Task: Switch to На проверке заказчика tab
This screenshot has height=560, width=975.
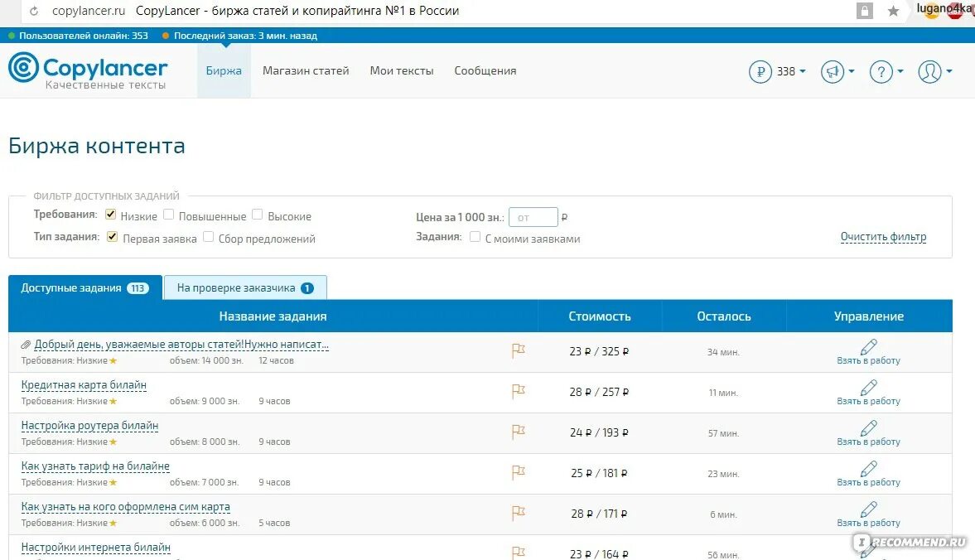Action: [245, 287]
